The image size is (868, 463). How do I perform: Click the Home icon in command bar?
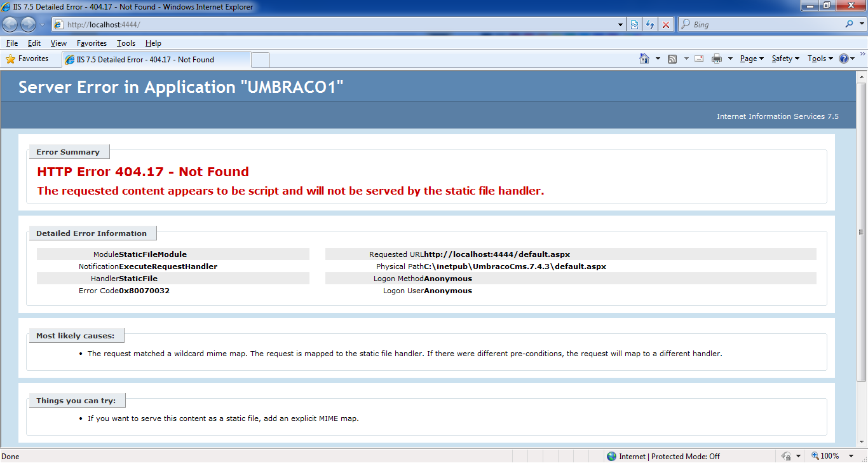pyautogui.click(x=644, y=59)
